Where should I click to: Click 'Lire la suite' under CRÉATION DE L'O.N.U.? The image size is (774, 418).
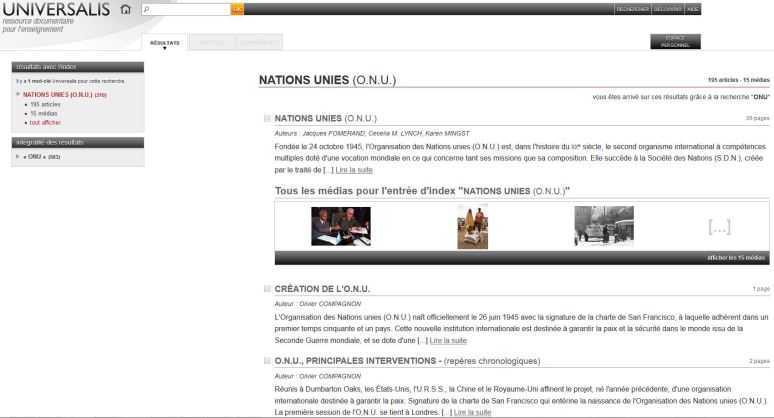point(448,341)
